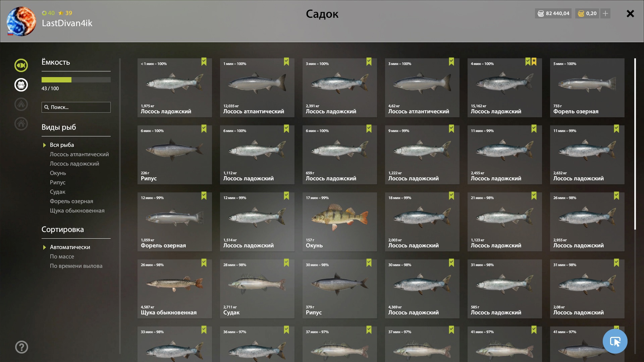The width and height of the screenshot is (644, 362).
Task: Toggle star trophy marker on 15,162 кг Лосось
Action: pyautogui.click(x=534, y=62)
